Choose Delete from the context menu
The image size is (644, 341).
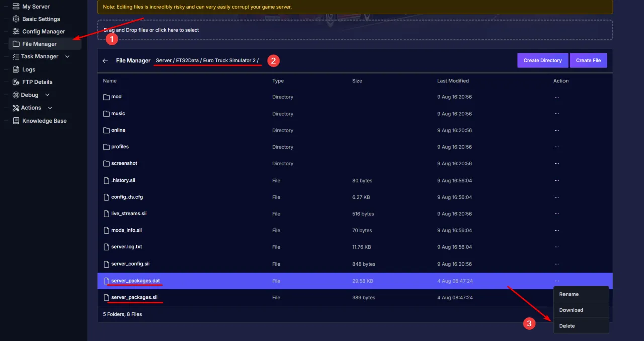point(567,326)
